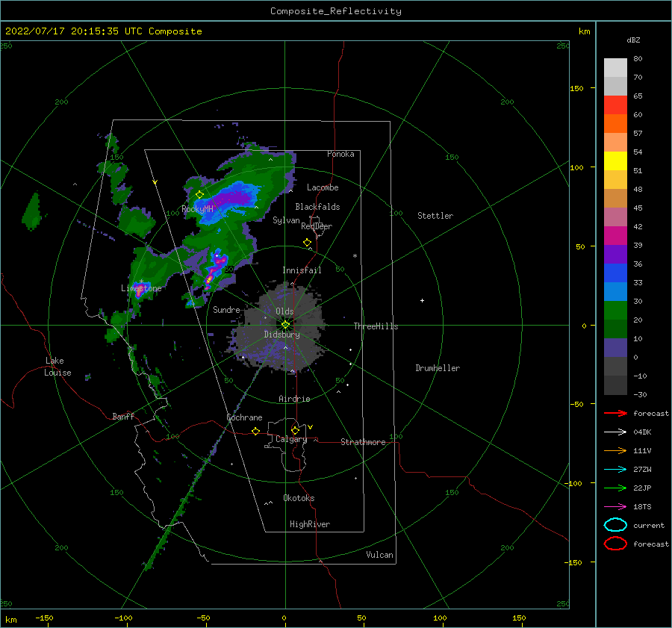Image resolution: width=672 pixels, height=628 pixels.
Task: Pick orange swatch between 60 and 57 dBZ
Action: [615, 124]
